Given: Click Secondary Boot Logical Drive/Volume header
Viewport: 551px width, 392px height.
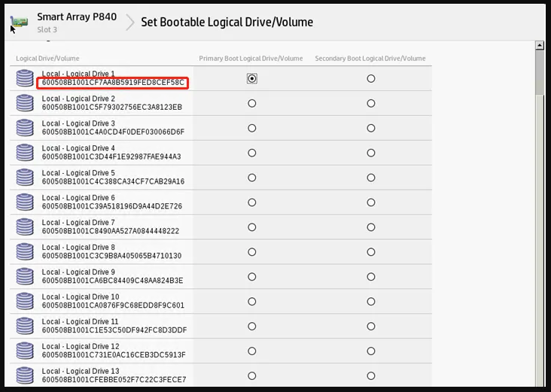Looking at the screenshot, I should pos(370,58).
